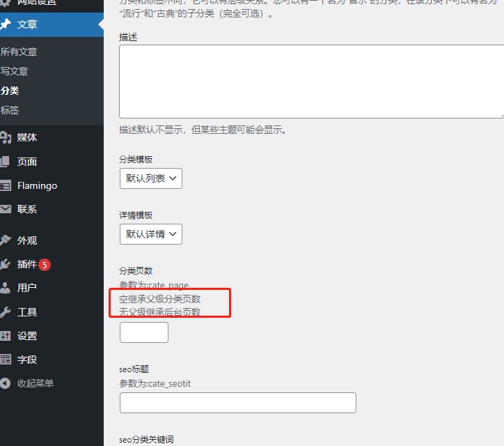Click the seo标题 text field
504x446 pixels.
tap(237, 403)
